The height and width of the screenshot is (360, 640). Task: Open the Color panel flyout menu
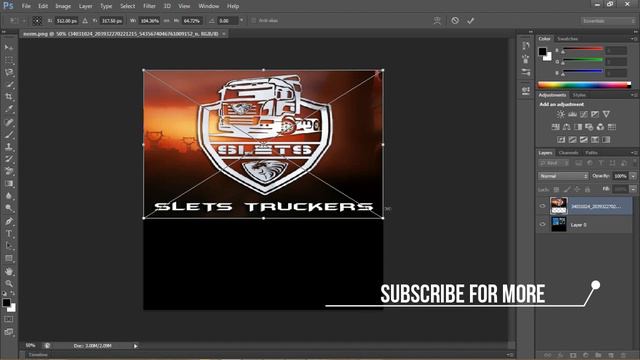pos(633,39)
